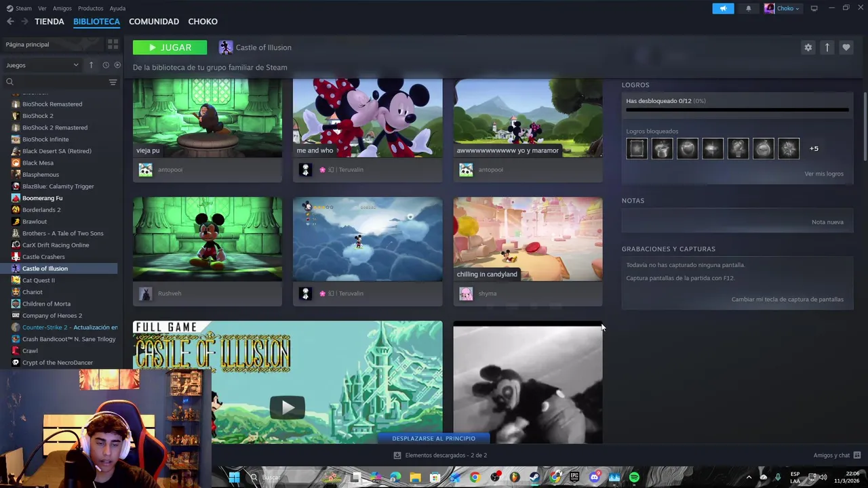Show hidden system tray icons chevron
The width and height of the screenshot is (868, 488).
[x=749, y=477]
